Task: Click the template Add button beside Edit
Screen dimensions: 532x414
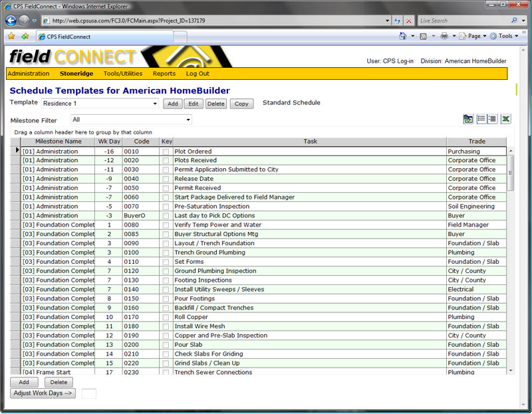Action: tap(172, 104)
